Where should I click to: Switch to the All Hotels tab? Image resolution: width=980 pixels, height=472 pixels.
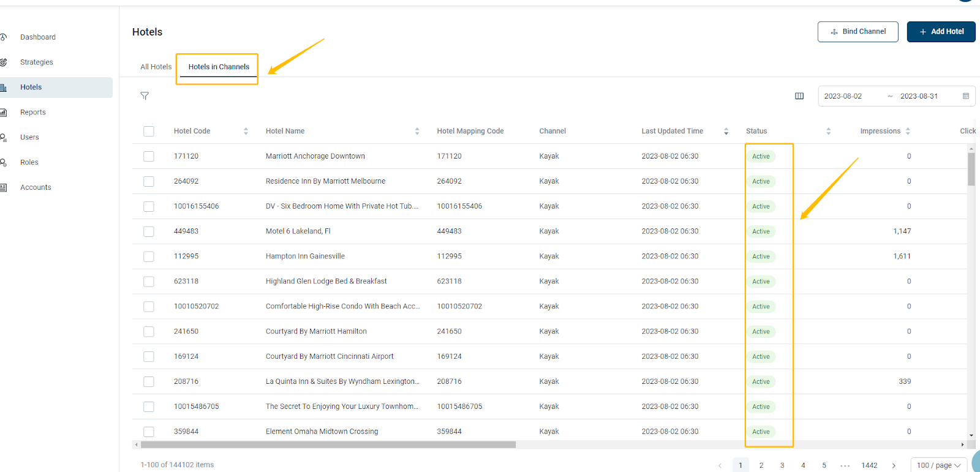156,67
